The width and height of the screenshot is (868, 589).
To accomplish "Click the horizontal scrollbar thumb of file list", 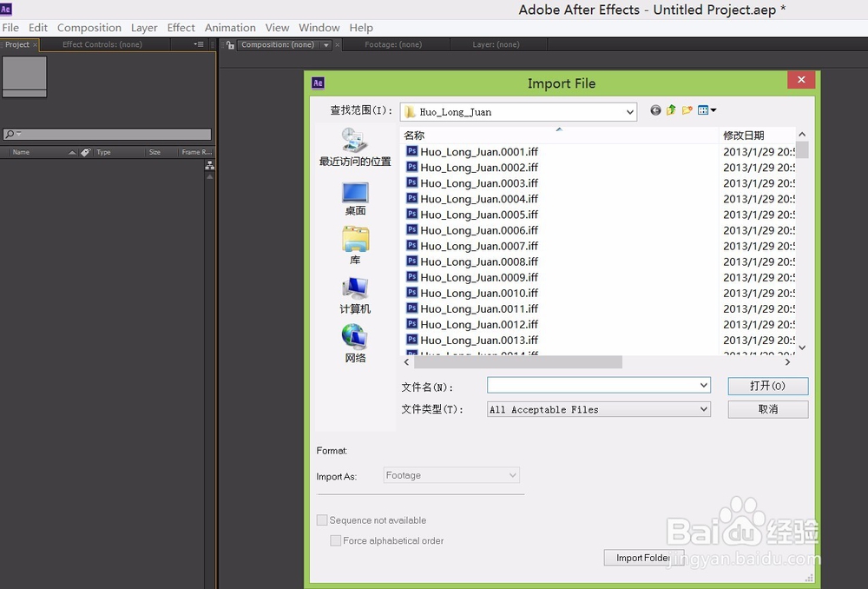I will [x=517, y=361].
